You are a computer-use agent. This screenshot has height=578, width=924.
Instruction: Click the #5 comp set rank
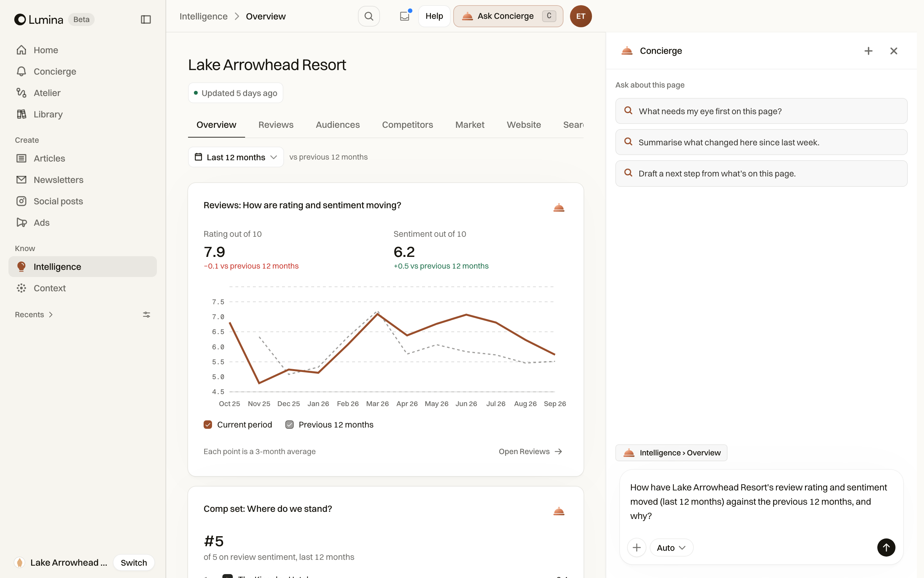pyautogui.click(x=214, y=541)
